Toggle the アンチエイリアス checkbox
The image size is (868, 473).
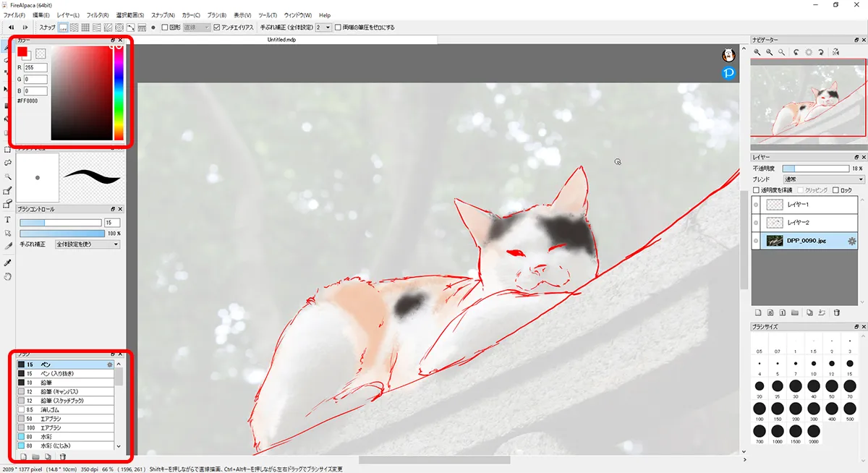[x=217, y=27]
